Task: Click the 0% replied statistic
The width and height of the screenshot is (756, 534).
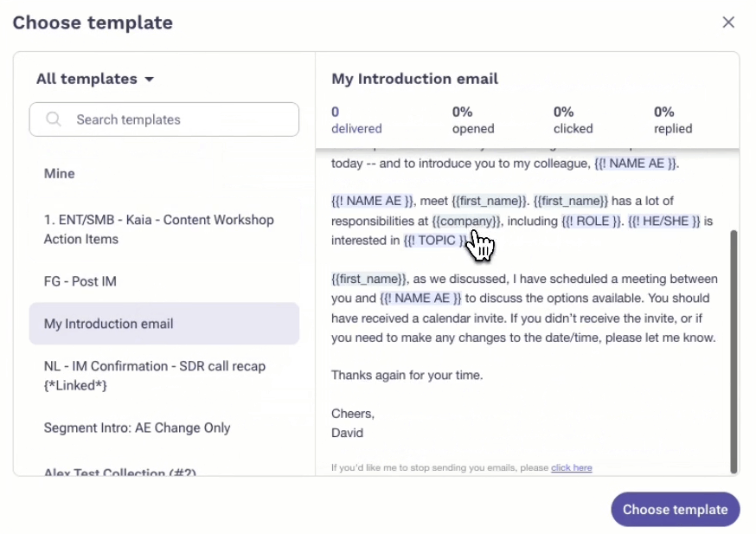Action: (673, 119)
